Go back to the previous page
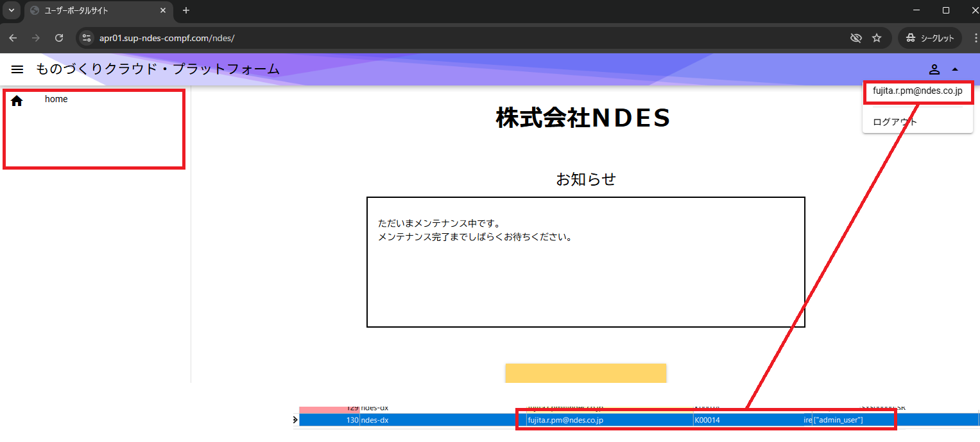980x442 pixels. click(x=13, y=38)
